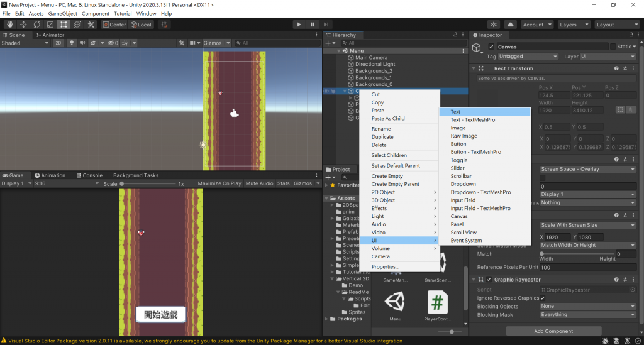
Task: Click the Add Component button
Action: pos(553,331)
